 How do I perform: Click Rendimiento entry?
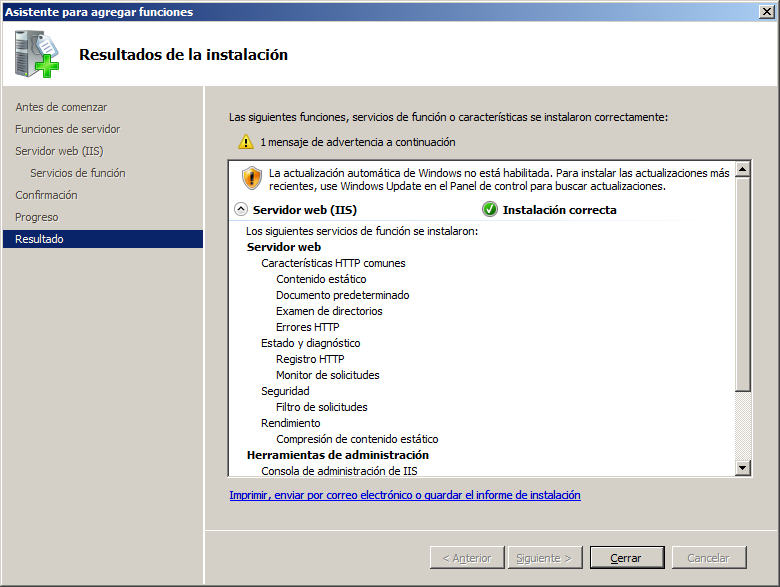coord(291,423)
